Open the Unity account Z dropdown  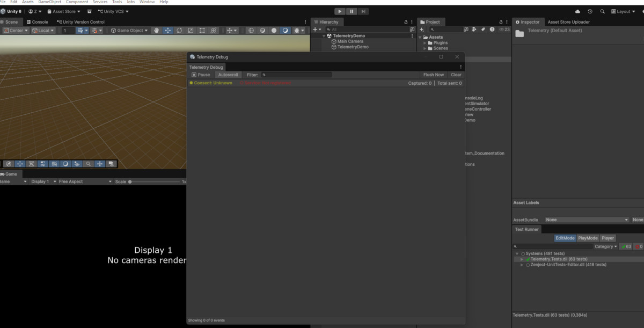click(x=35, y=11)
